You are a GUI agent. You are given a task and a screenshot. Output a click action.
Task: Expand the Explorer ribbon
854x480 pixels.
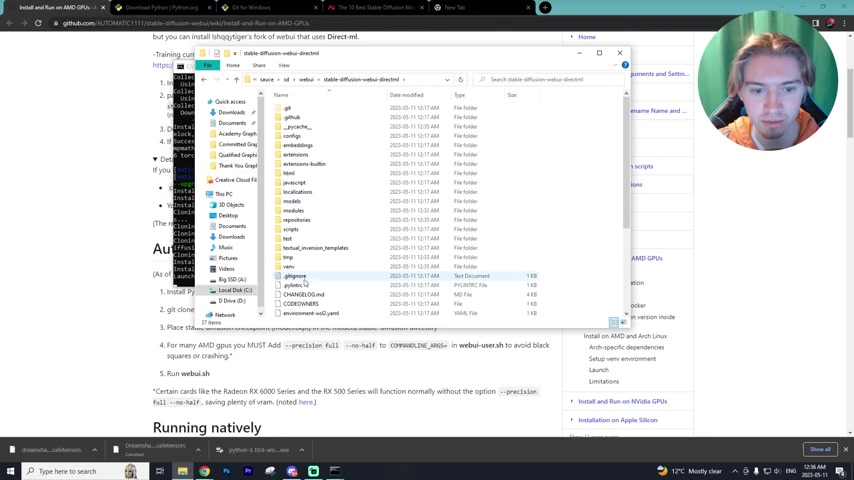click(x=615, y=65)
